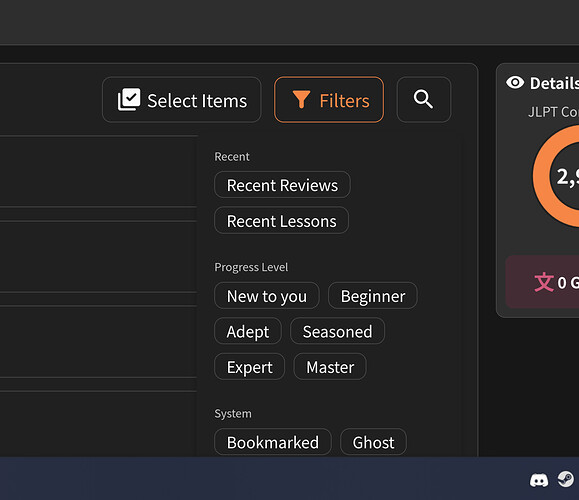The height and width of the screenshot is (500, 579).
Task: Click the magnifying glass search icon
Action: (423, 99)
